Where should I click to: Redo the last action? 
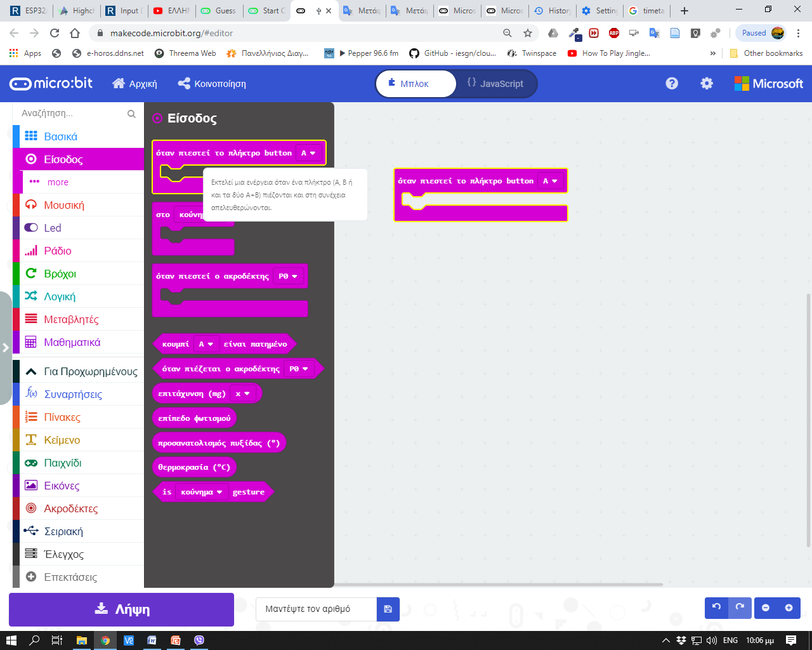point(740,607)
